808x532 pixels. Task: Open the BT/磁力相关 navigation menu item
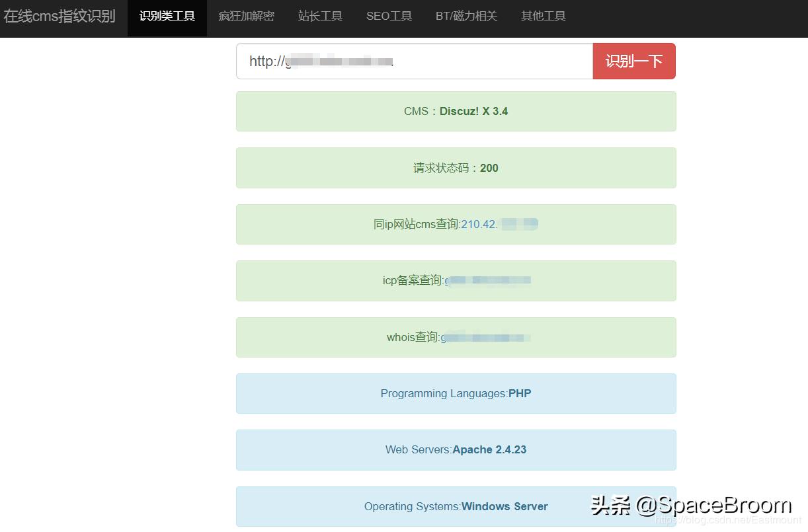(466, 18)
